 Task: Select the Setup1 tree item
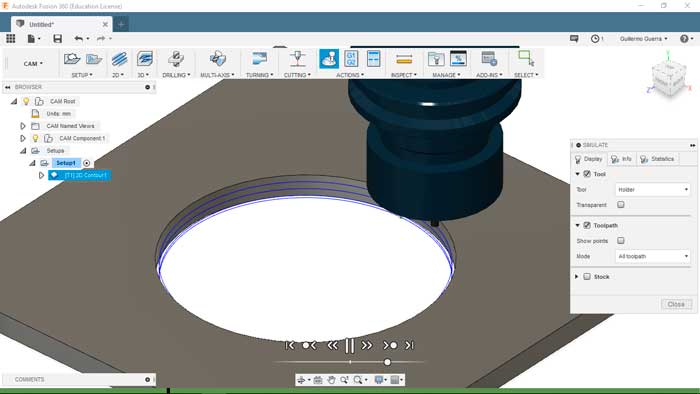pos(66,163)
